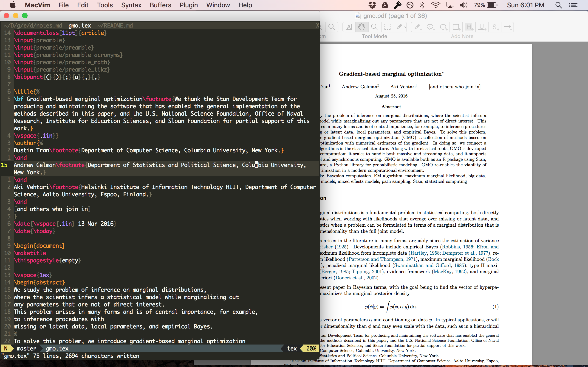Select the text selection tool mode

(349, 27)
